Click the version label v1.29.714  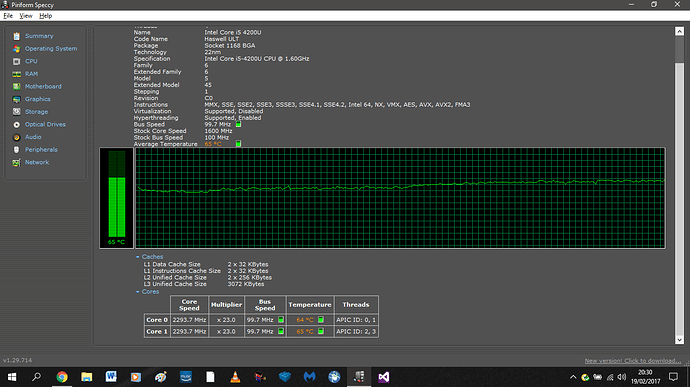pos(17,360)
